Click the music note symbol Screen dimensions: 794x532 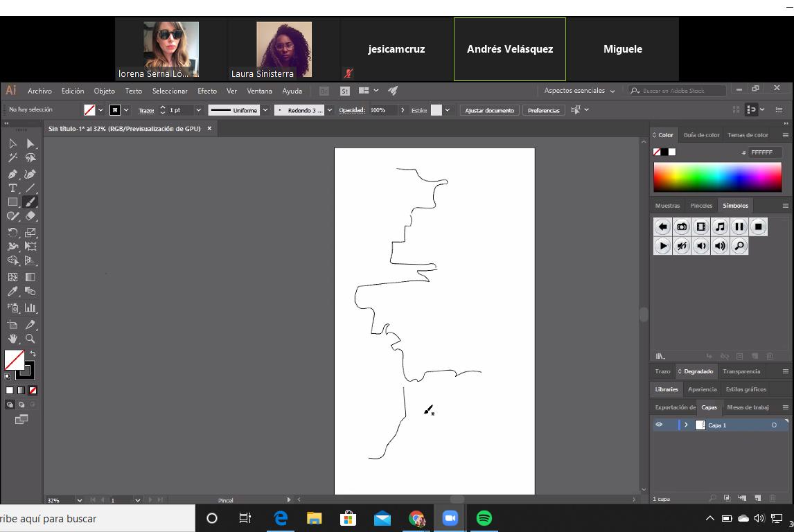click(x=720, y=227)
